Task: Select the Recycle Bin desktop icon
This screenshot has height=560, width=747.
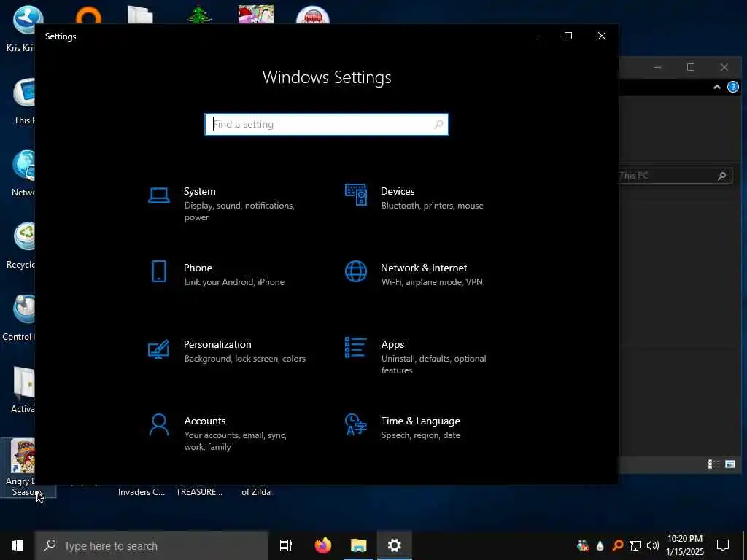Action: tap(21, 246)
